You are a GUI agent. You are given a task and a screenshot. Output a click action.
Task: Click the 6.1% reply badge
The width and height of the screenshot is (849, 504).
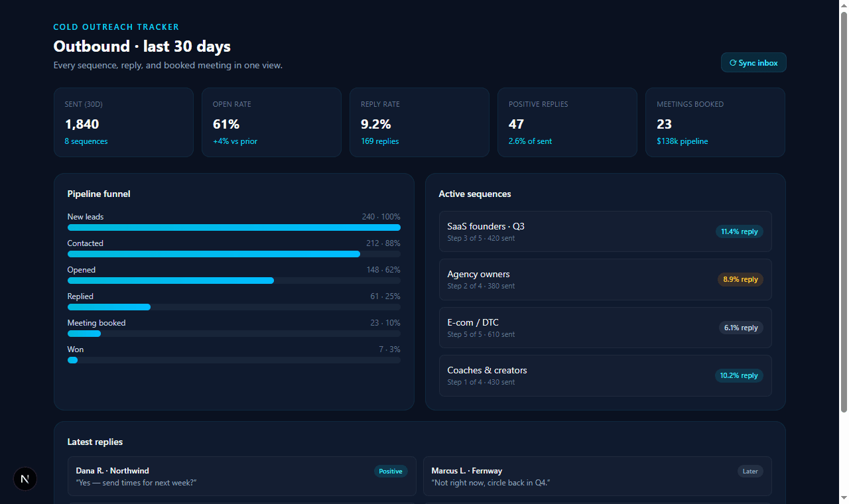tap(741, 328)
